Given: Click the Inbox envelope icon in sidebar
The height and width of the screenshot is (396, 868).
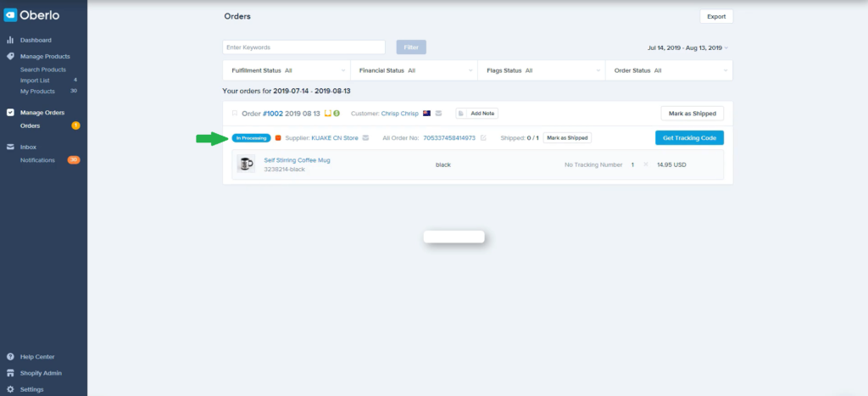Looking at the screenshot, I should (x=10, y=147).
